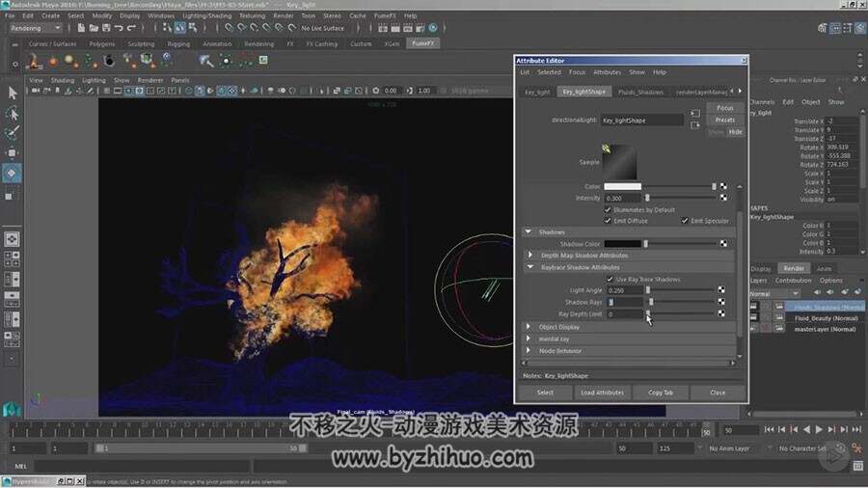Open the Rendering menu set dropdown

point(35,28)
